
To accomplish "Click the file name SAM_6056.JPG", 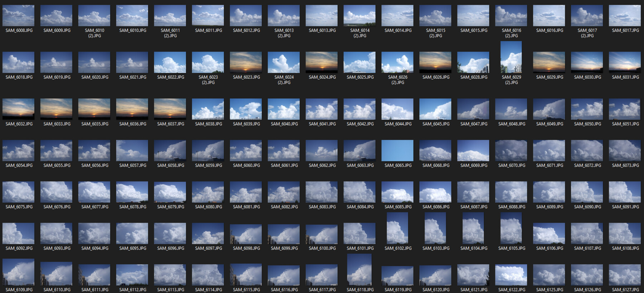I will coord(95,166).
